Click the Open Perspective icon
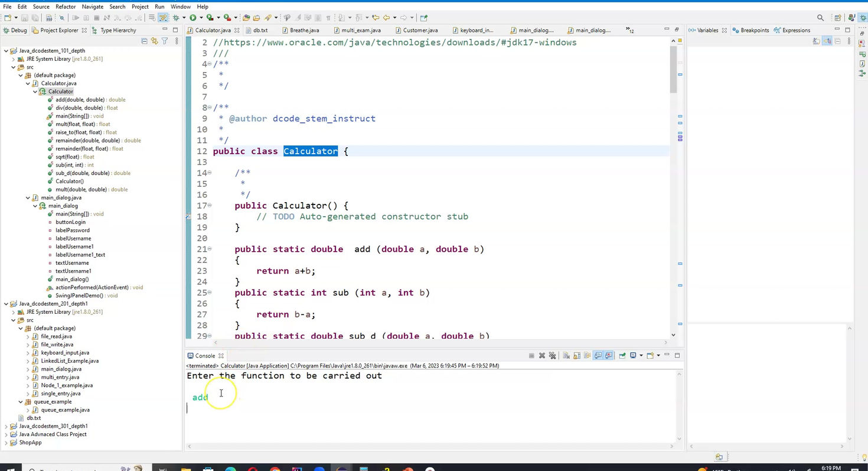The image size is (868, 471). click(x=838, y=18)
